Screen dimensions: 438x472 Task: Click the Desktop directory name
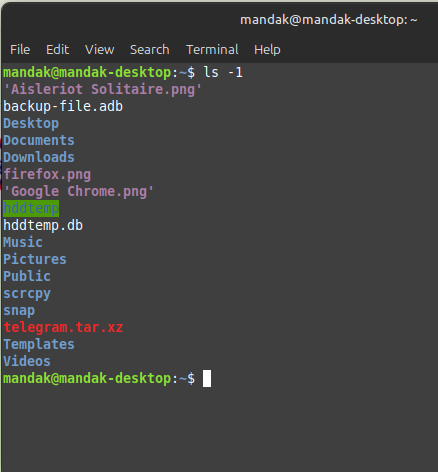pyautogui.click(x=31, y=124)
